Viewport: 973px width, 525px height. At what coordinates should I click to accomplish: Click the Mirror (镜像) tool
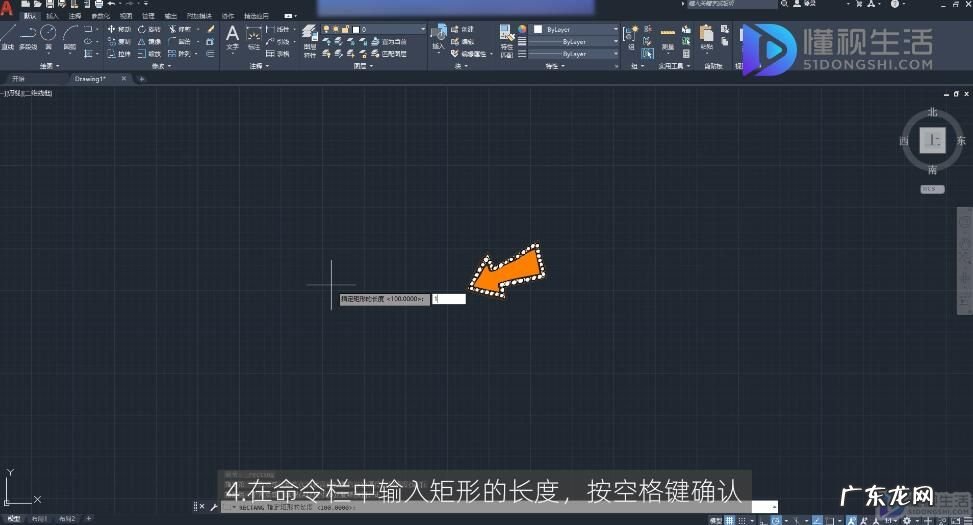click(x=149, y=42)
